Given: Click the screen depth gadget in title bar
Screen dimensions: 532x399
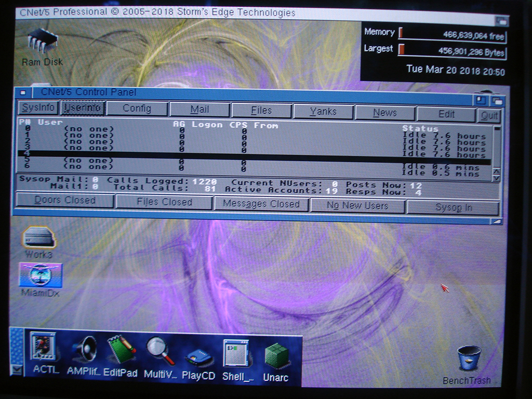Looking at the screenshot, I should pyautogui.click(x=501, y=21).
